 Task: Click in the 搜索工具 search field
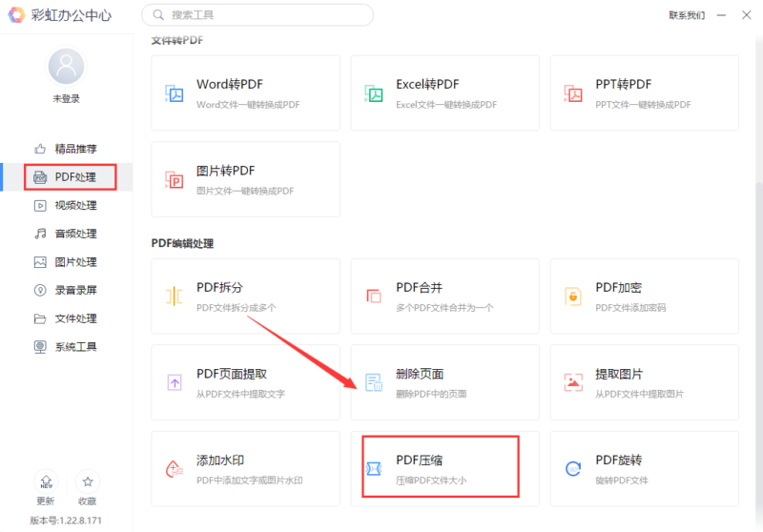click(258, 15)
